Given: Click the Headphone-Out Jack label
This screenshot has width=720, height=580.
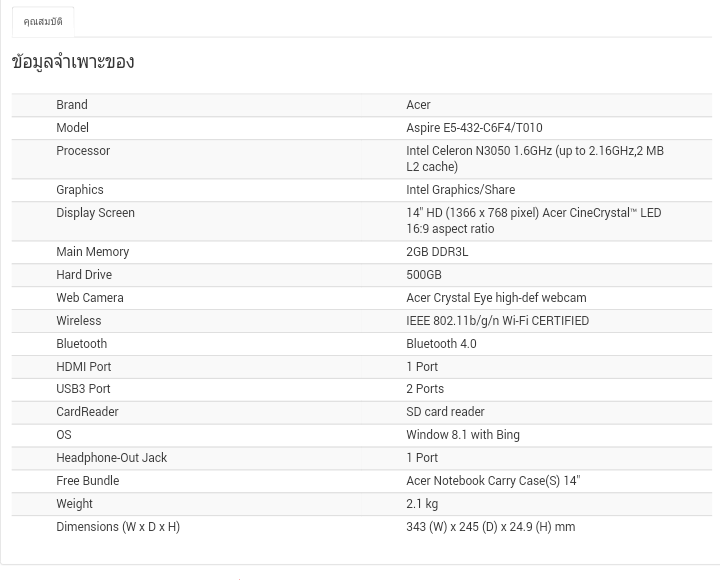Looking at the screenshot, I should [112, 457].
